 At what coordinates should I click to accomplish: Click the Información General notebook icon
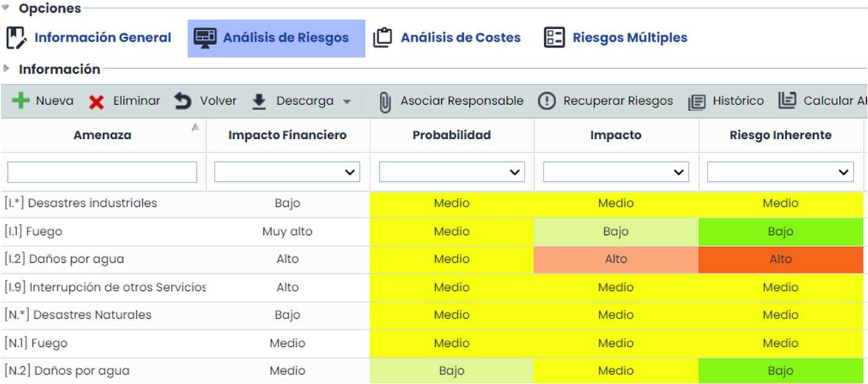pyautogui.click(x=16, y=38)
